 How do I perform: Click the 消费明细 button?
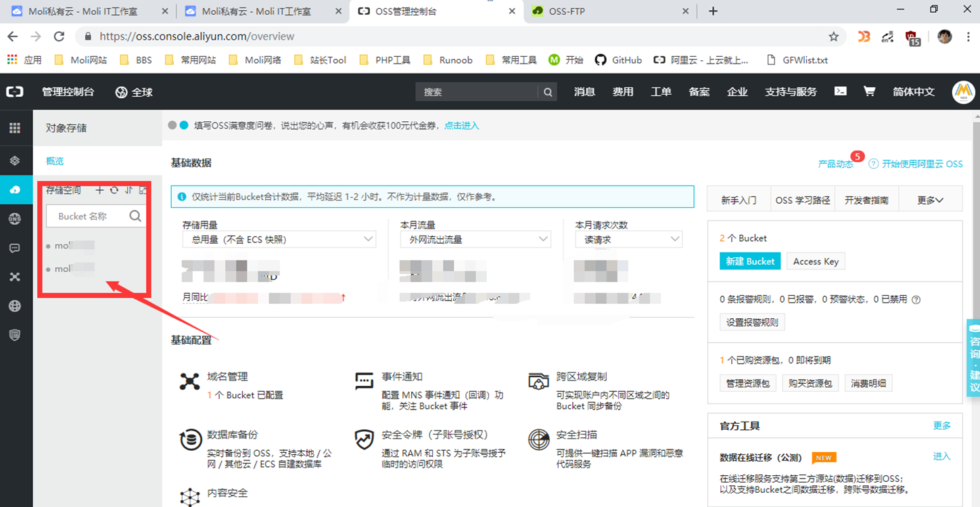coord(868,383)
